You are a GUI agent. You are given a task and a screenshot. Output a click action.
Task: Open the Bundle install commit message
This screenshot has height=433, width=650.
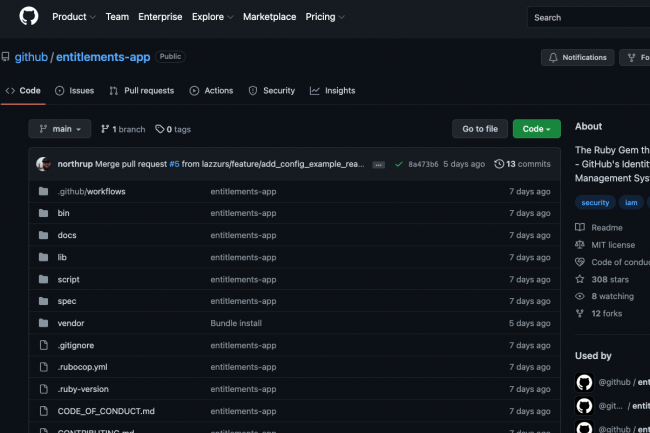(x=236, y=323)
